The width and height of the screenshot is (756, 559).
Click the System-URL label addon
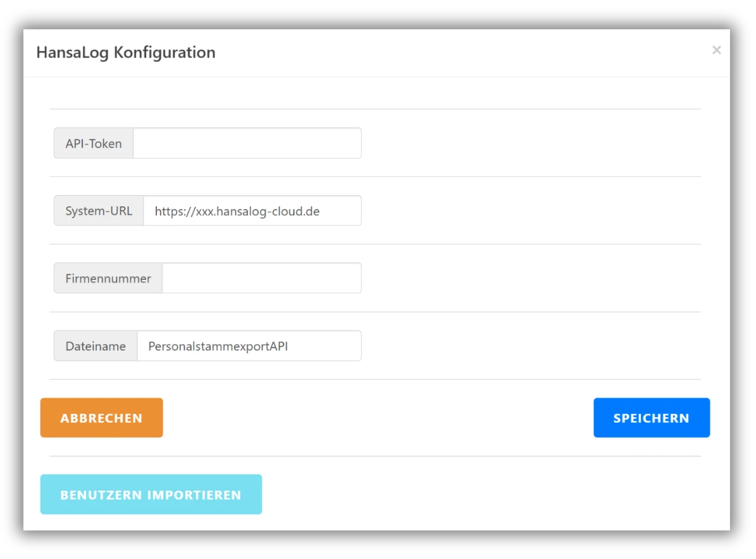[x=99, y=211]
